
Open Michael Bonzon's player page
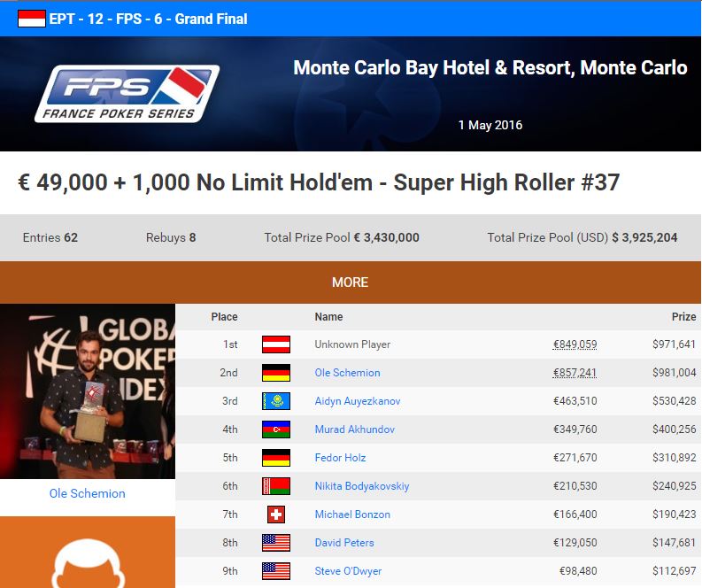(x=352, y=514)
